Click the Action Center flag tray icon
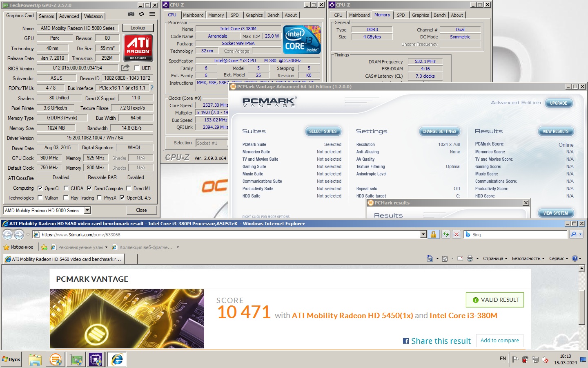The image size is (588, 368). point(516,359)
